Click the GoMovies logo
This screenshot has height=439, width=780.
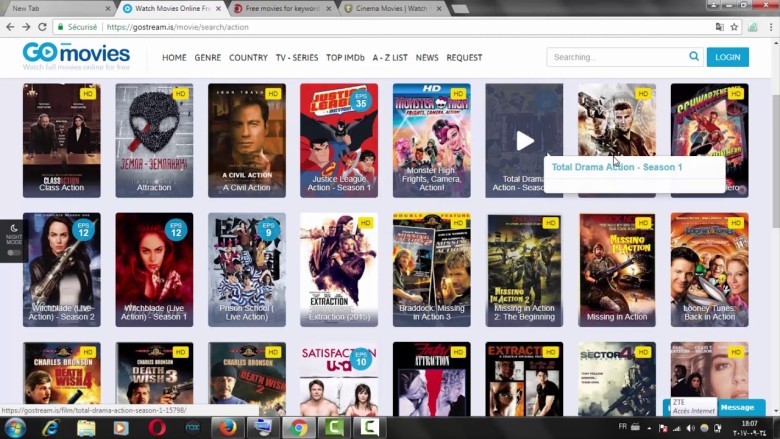click(x=76, y=56)
